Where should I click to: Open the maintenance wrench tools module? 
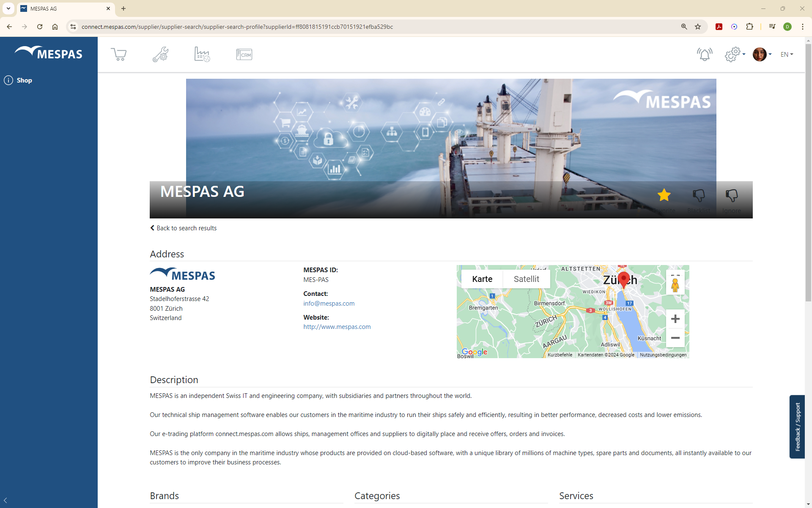160,54
